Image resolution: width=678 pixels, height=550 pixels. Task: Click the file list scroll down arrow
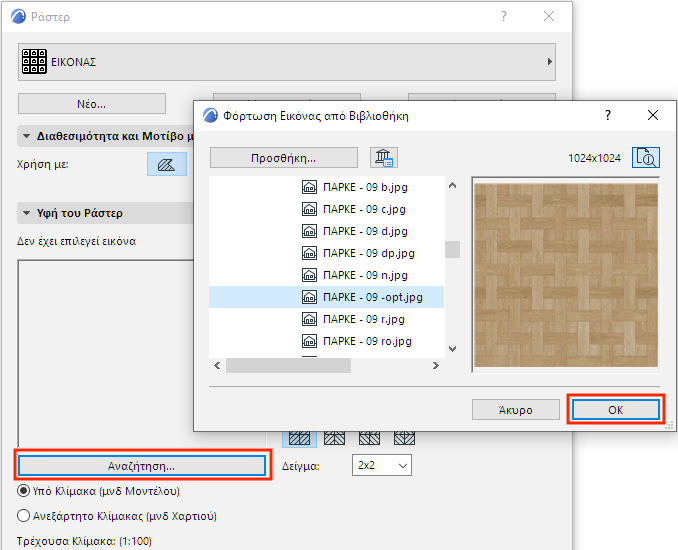tap(452, 349)
